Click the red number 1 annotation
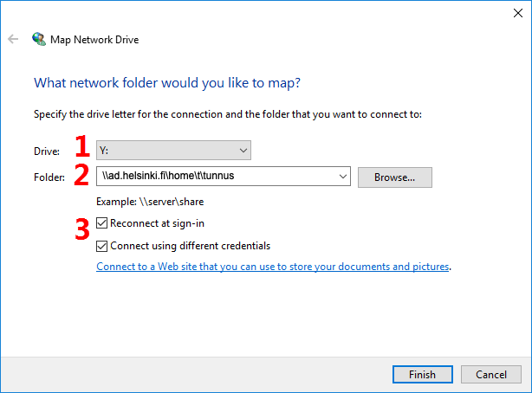Screen dimensions: 532x393 pos(82,146)
